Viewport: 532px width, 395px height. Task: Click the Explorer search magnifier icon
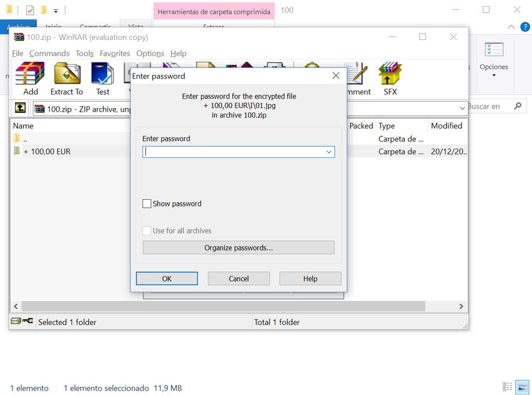[x=517, y=107]
